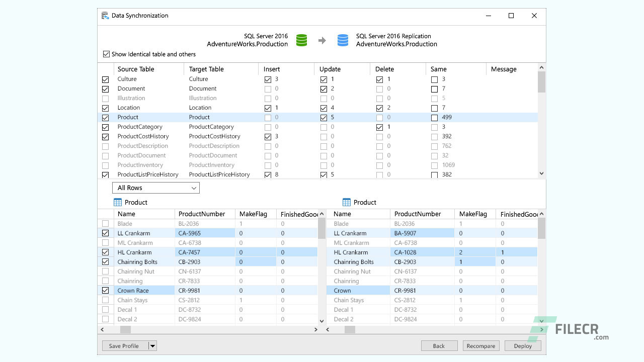This screenshot has width=644, height=362.
Task: Uncheck the ProductCostHistory Insert checkbox
Action: pos(268,137)
